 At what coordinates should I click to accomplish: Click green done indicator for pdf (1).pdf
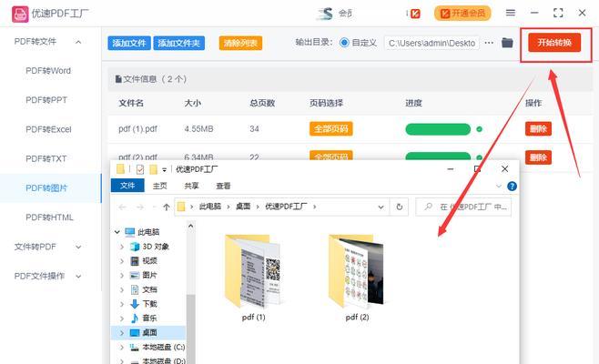click(x=479, y=129)
